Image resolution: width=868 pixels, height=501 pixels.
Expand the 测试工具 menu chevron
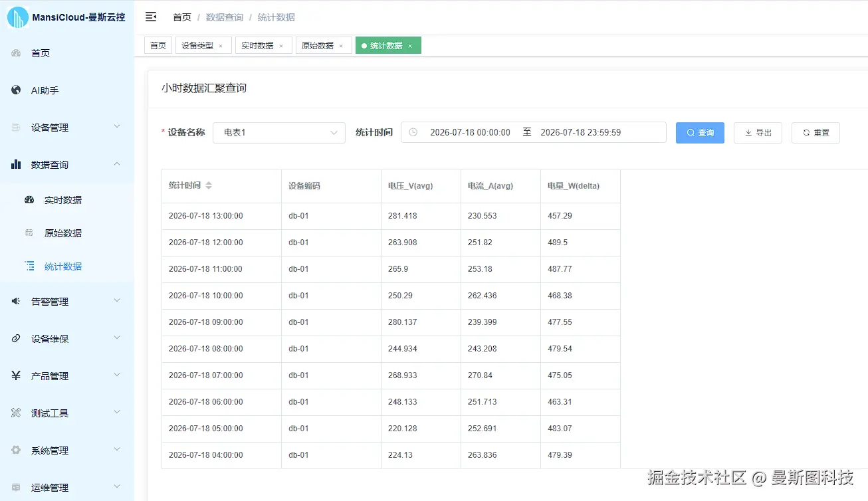click(x=117, y=412)
